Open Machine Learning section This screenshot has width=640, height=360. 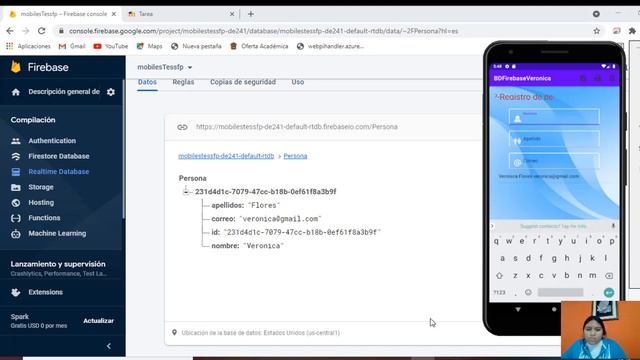pyautogui.click(x=57, y=233)
